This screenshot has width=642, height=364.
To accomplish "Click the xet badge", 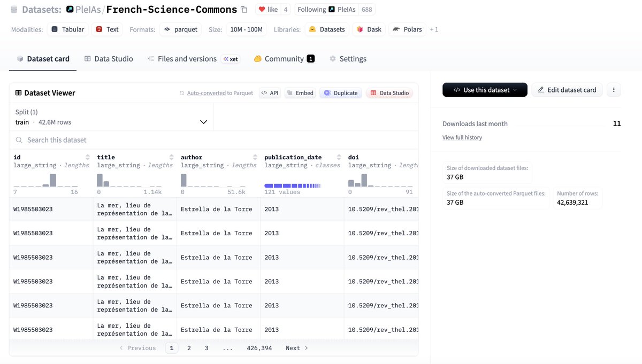I will pyautogui.click(x=231, y=59).
